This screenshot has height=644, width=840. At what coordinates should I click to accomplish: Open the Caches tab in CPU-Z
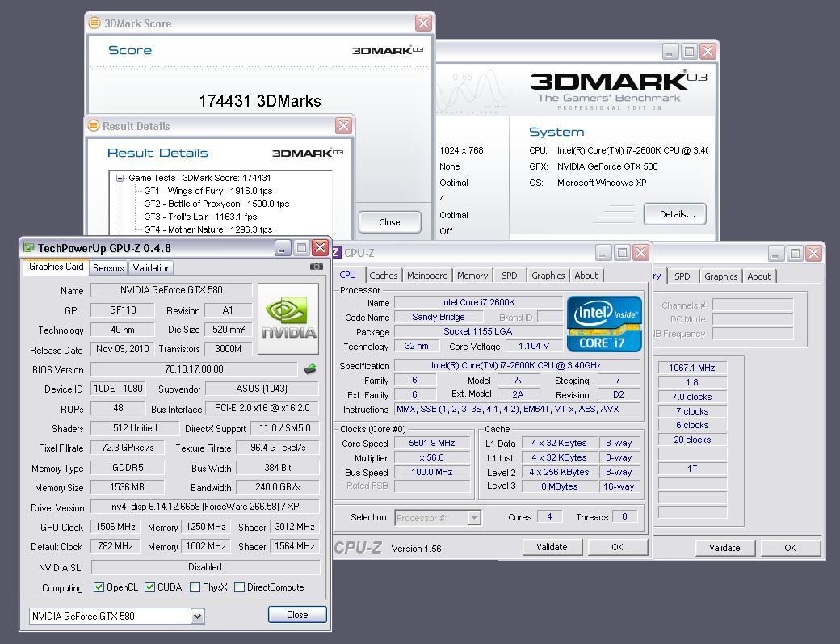[384, 276]
